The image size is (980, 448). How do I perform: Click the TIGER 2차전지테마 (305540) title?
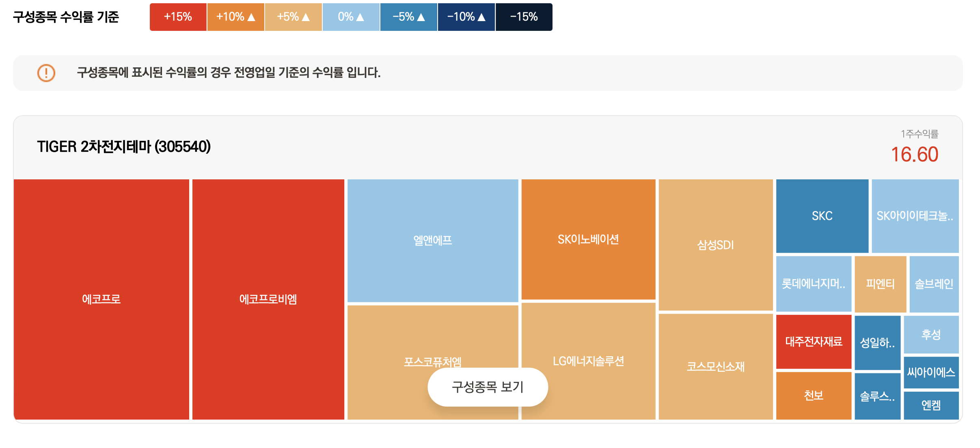pos(124,146)
